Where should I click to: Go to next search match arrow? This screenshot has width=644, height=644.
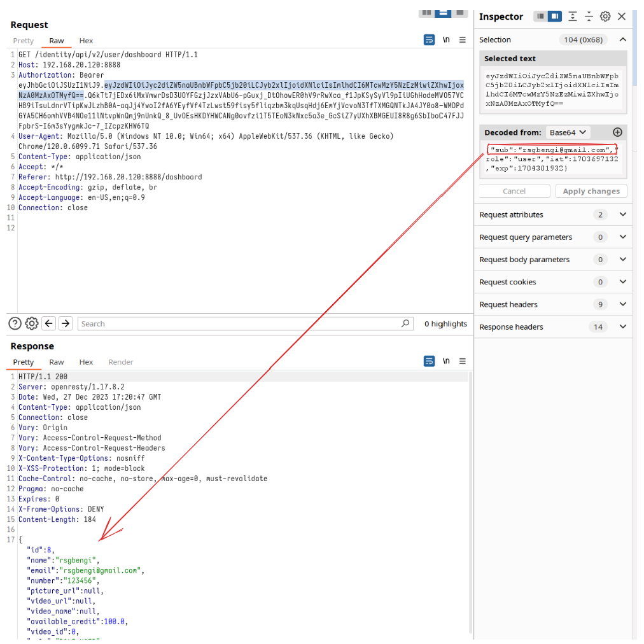(x=65, y=324)
